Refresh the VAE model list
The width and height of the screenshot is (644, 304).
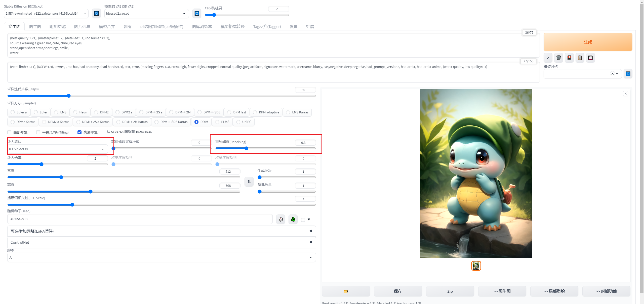pos(197,13)
